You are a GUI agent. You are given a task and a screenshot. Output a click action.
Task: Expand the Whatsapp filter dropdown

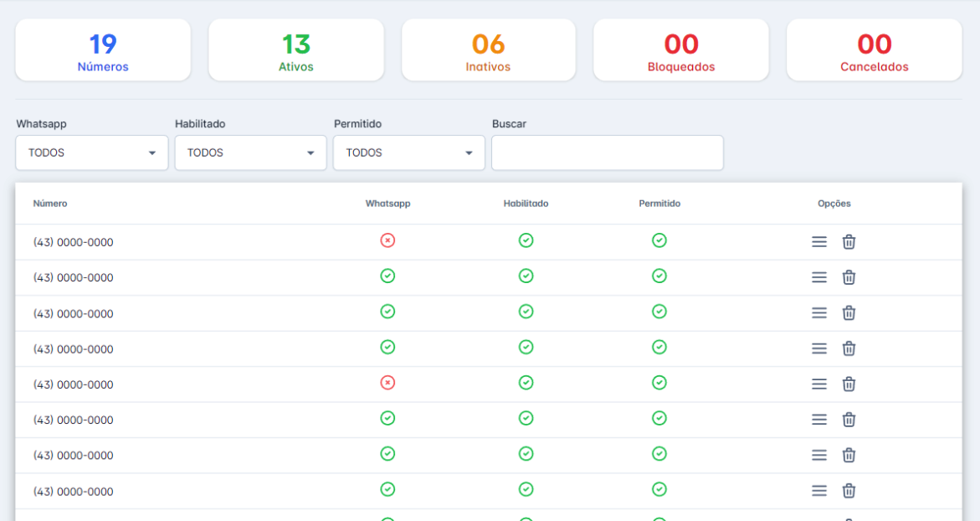click(92, 153)
